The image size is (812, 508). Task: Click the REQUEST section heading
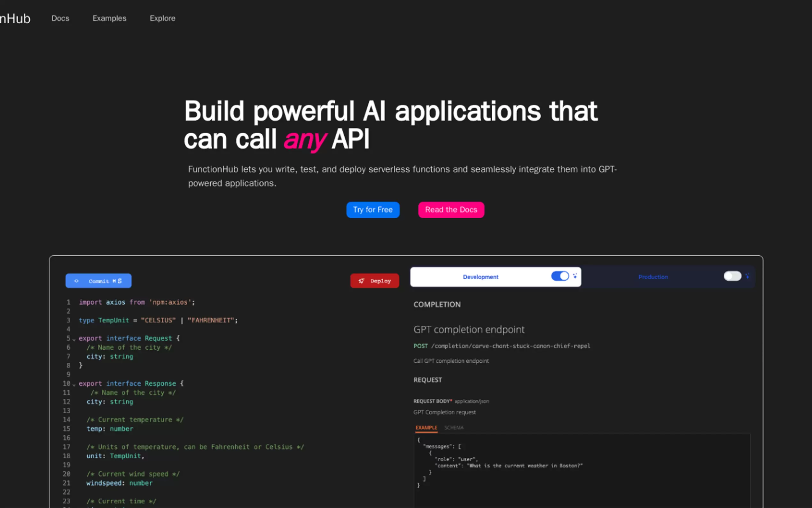coord(428,380)
